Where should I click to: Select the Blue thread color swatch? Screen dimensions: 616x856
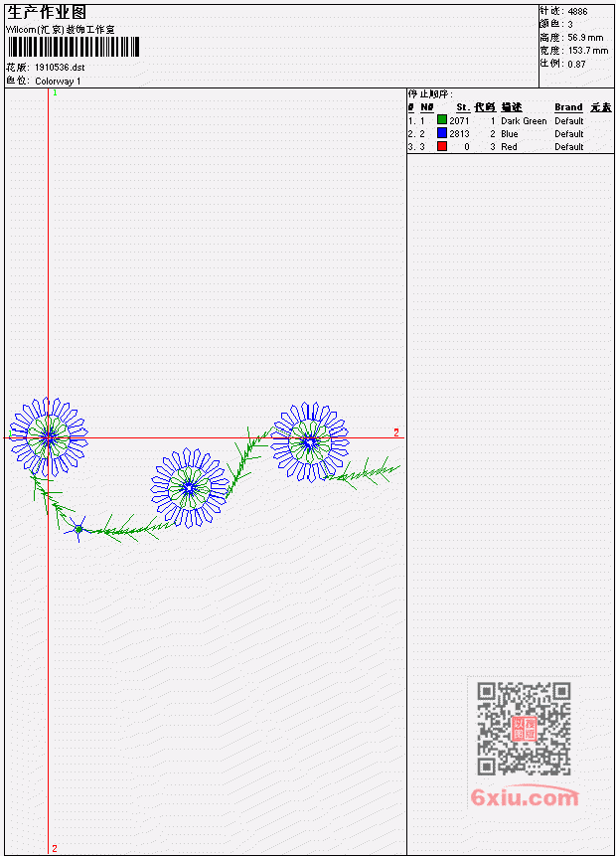[442, 133]
